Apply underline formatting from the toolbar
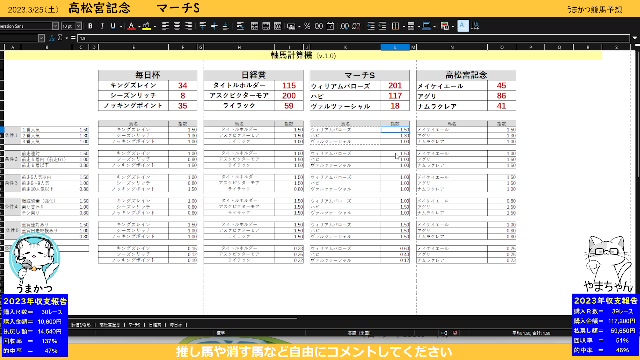 pyautogui.click(x=113, y=26)
